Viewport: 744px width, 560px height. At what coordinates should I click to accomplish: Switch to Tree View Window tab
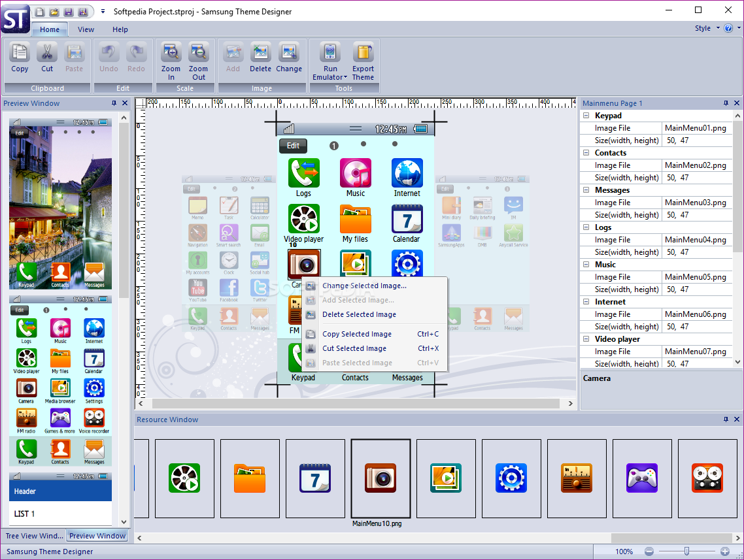34,536
